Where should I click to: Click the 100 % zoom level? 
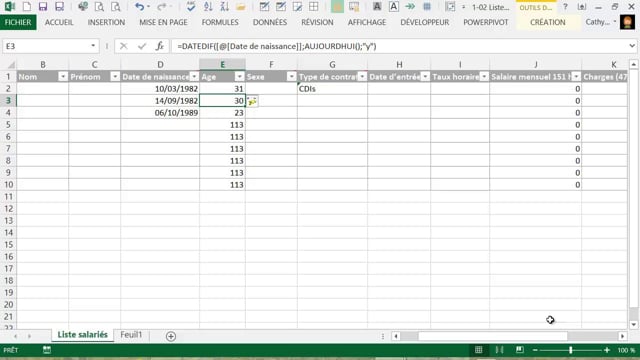(626, 350)
